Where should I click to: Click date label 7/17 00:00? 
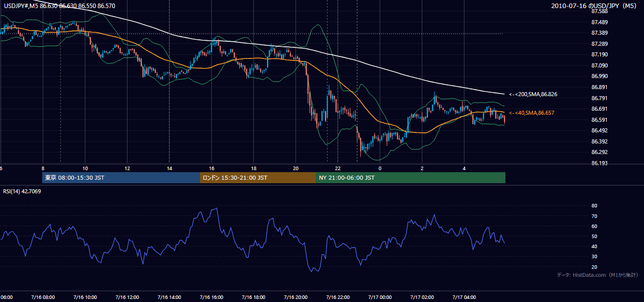click(x=380, y=297)
